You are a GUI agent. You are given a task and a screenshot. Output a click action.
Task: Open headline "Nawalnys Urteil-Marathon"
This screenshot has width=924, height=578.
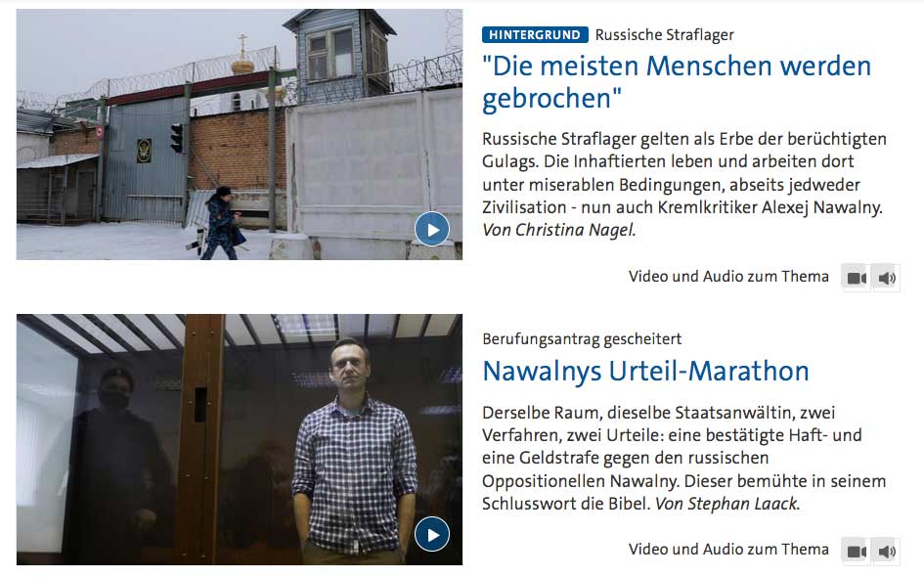[x=645, y=372]
